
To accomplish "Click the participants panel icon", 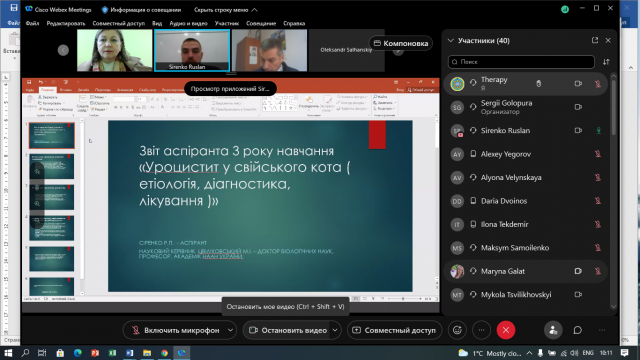I will pos(553,330).
